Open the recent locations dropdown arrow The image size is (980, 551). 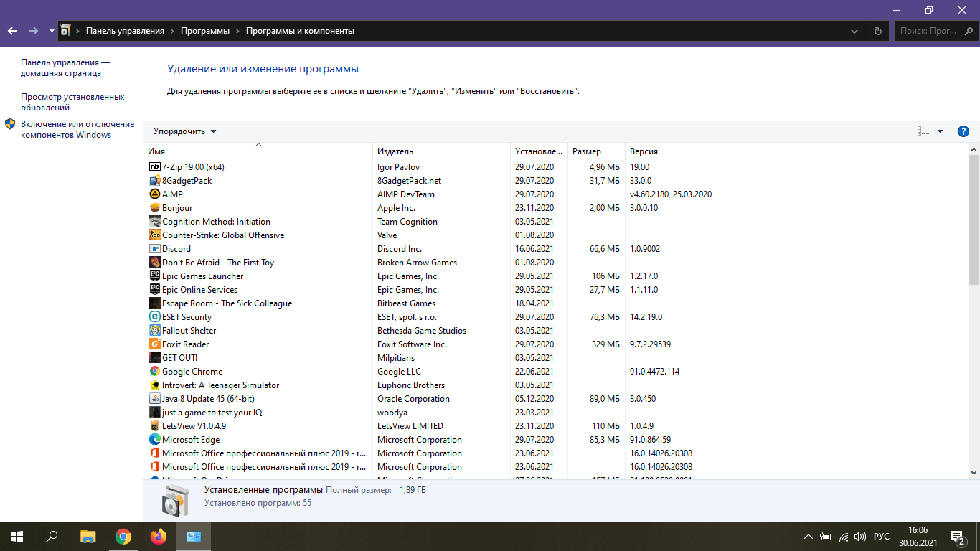pyautogui.click(x=52, y=31)
